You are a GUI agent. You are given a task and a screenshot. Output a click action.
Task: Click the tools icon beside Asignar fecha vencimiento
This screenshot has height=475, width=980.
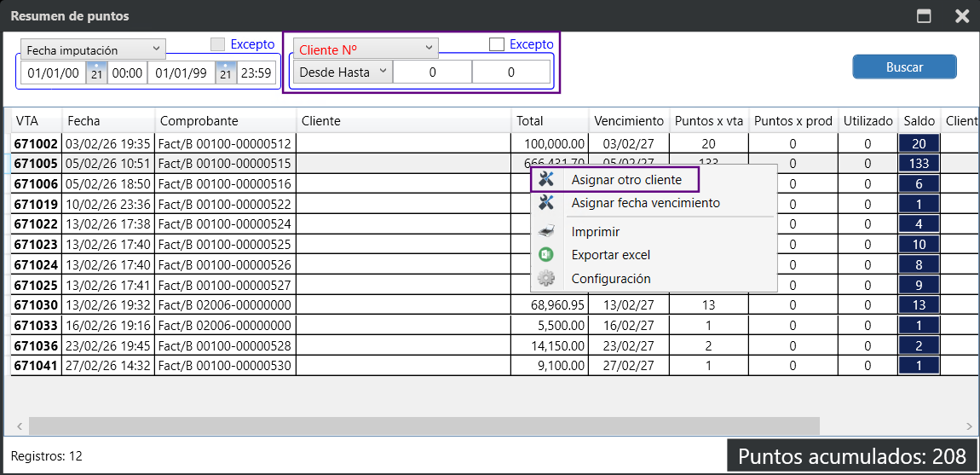pyautogui.click(x=547, y=203)
